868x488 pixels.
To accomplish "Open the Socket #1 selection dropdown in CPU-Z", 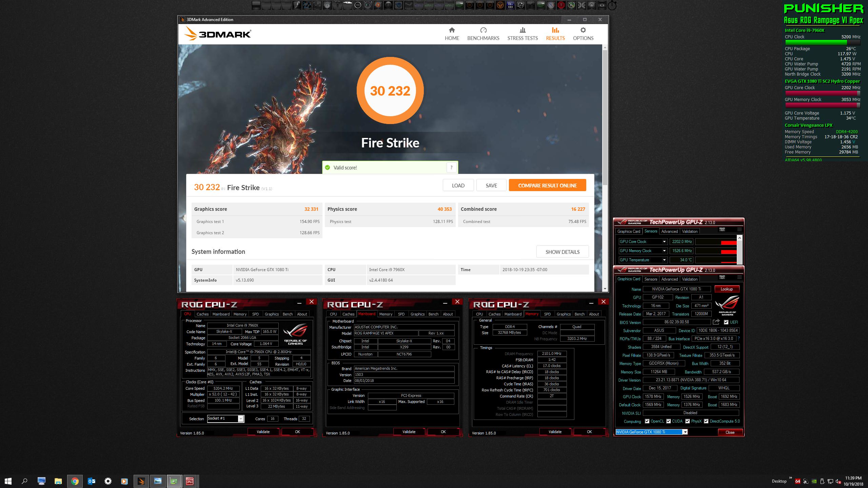I will coord(240,419).
